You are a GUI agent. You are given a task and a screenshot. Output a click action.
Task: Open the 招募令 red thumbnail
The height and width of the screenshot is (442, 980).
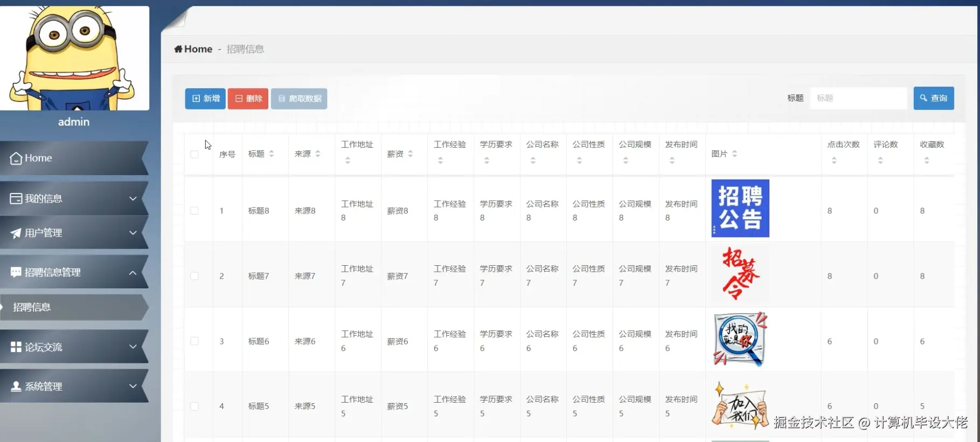click(740, 274)
